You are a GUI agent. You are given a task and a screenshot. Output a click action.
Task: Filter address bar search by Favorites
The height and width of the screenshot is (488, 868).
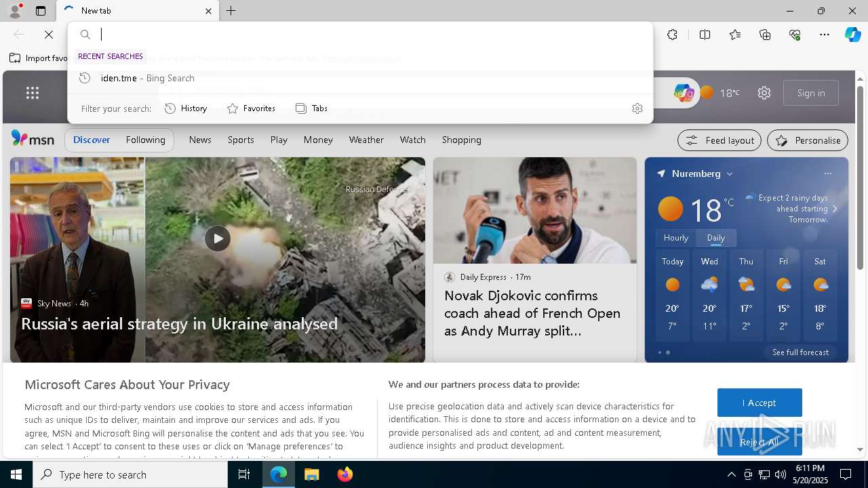pos(251,108)
